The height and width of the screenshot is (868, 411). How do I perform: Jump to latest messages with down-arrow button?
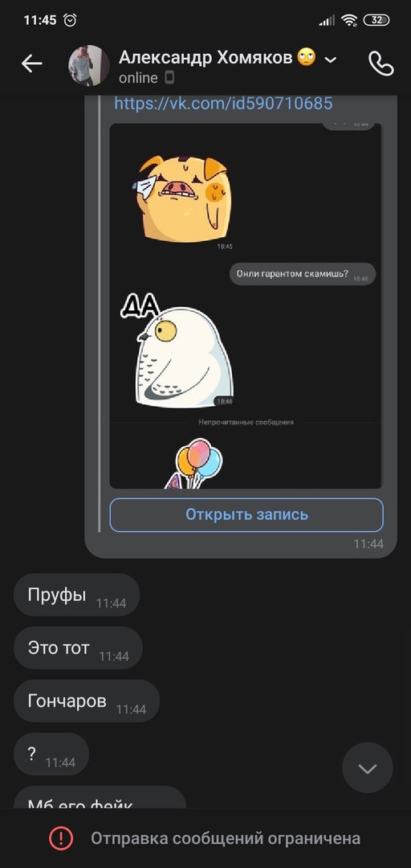coord(368,768)
